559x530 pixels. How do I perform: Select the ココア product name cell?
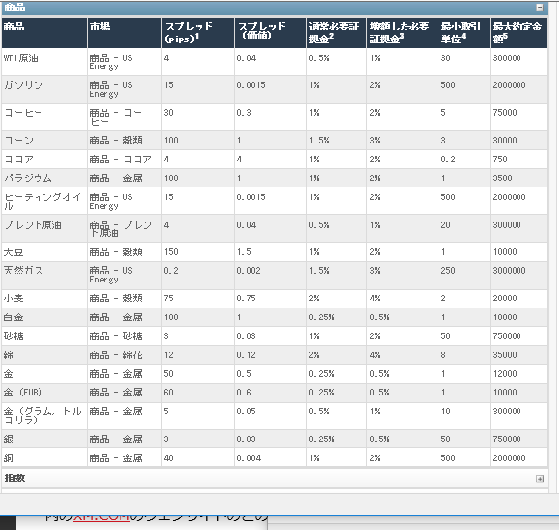[x=44, y=159]
